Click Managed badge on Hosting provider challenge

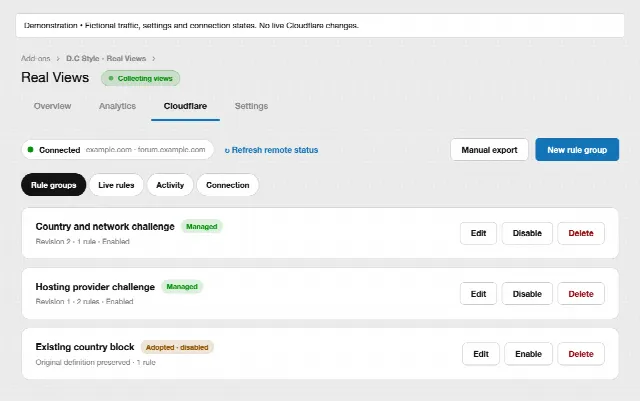point(182,287)
